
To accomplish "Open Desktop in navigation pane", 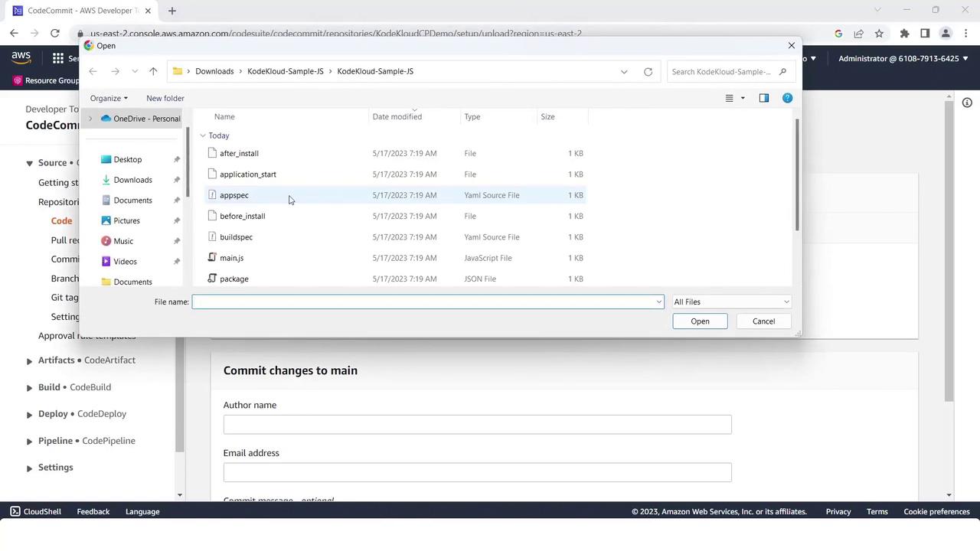I will (x=127, y=159).
